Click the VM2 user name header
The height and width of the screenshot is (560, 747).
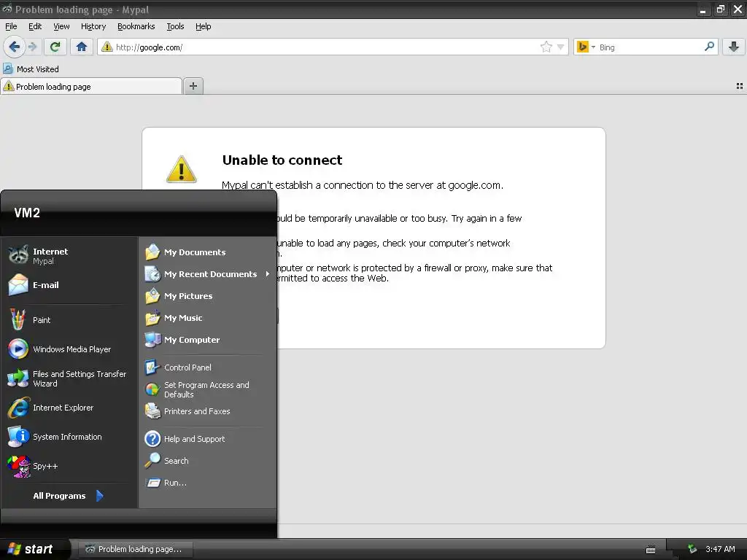tap(27, 213)
